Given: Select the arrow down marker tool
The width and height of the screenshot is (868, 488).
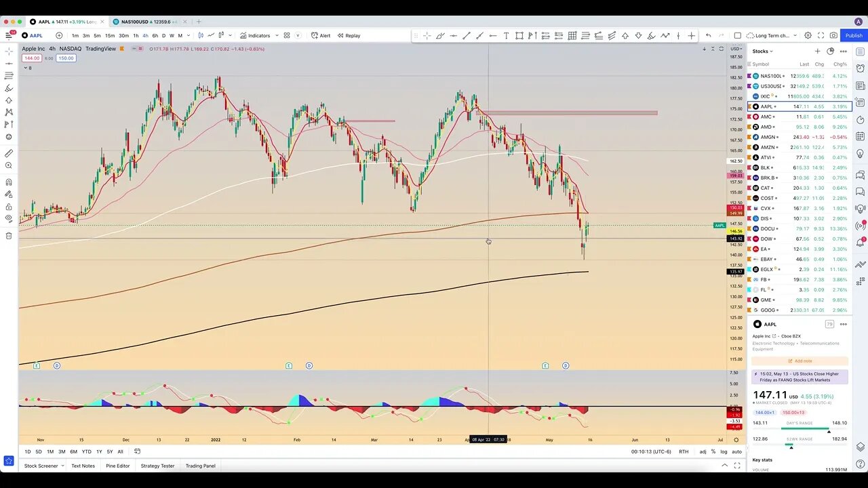Looking at the screenshot, I should (x=638, y=35).
